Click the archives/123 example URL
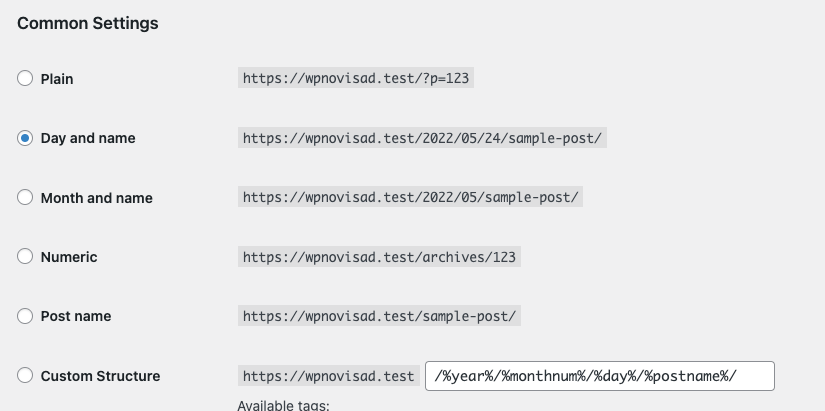Screen dimensions: 825x411 [x=379, y=257]
